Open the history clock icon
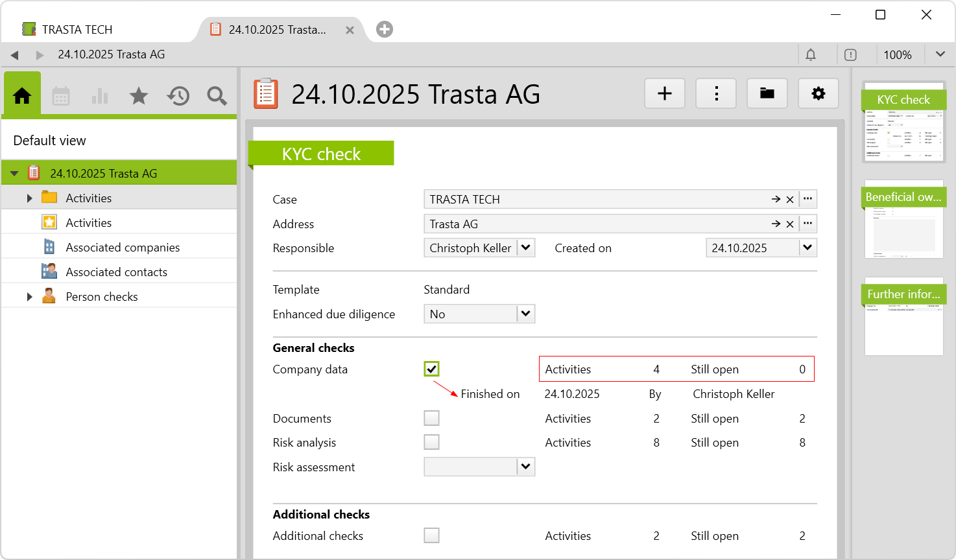Image resolution: width=956 pixels, height=560 pixels. [x=178, y=97]
